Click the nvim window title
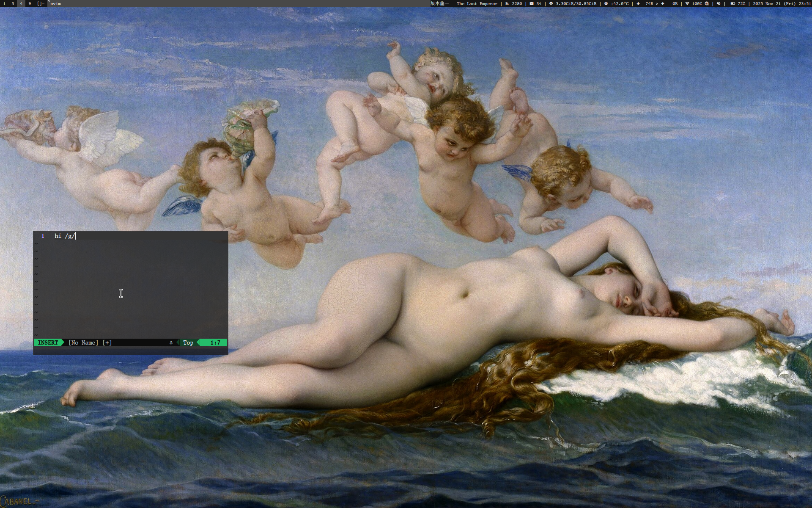This screenshot has height=508, width=812. [55, 3]
